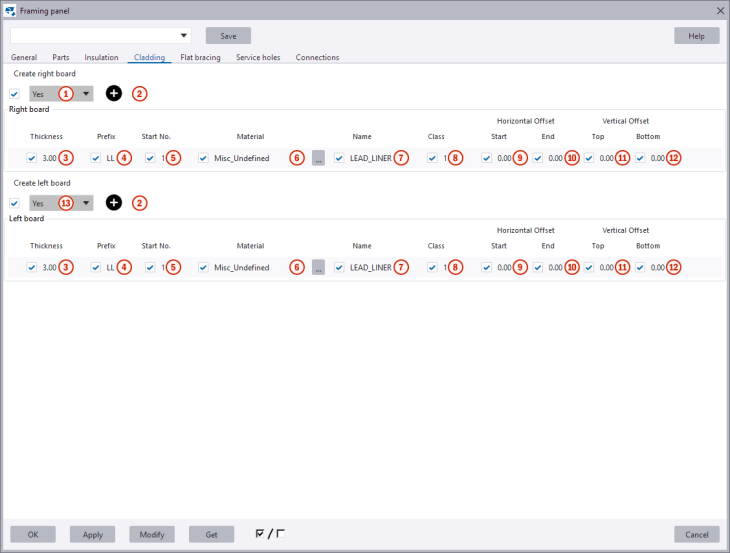Open the Connections tab
Viewport: 730px width, 553px height.
[x=317, y=57]
